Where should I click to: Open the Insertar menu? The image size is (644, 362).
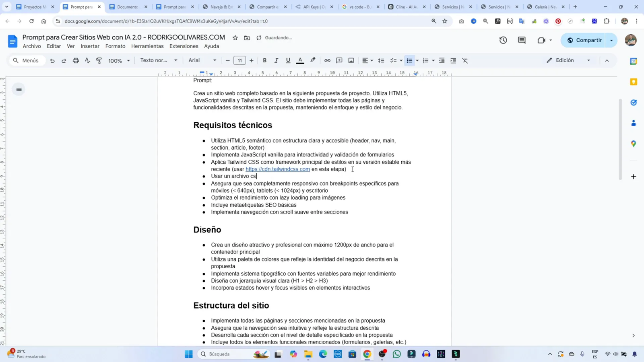(x=90, y=46)
